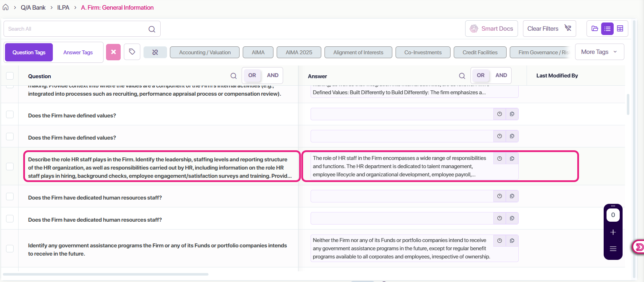
Task: Open history for first dedicated HR staff answer
Action: [x=499, y=196]
